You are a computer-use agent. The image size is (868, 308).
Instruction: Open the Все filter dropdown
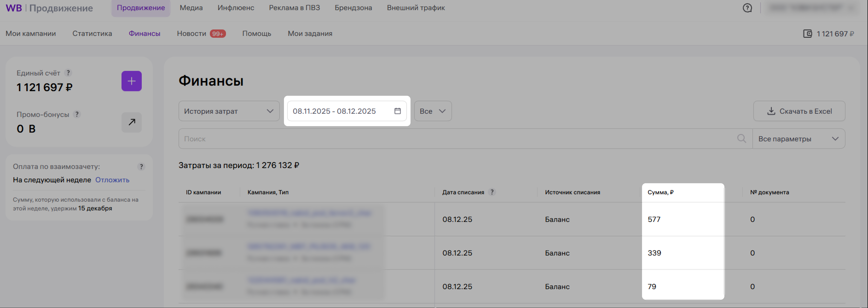[x=433, y=111]
